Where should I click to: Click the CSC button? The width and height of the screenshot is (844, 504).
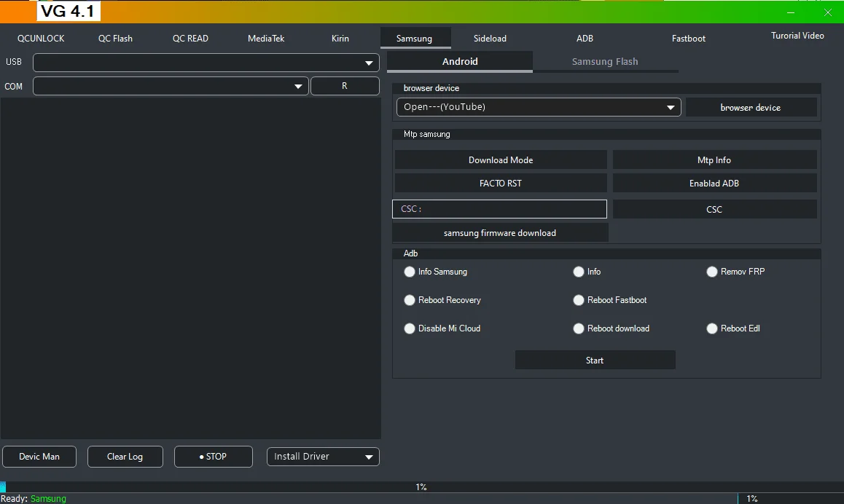pyautogui.click(x=714, y=209)
